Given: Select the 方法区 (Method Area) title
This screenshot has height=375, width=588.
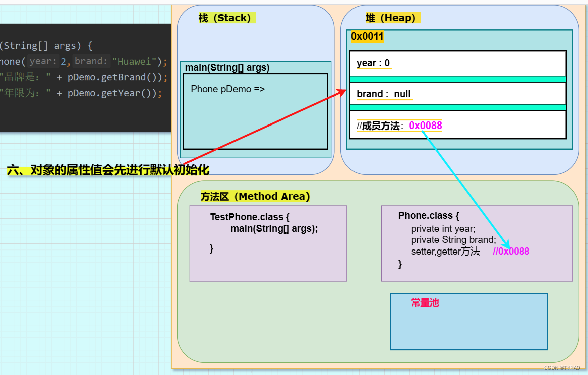Looking at the screenshot, I should 256,196.
